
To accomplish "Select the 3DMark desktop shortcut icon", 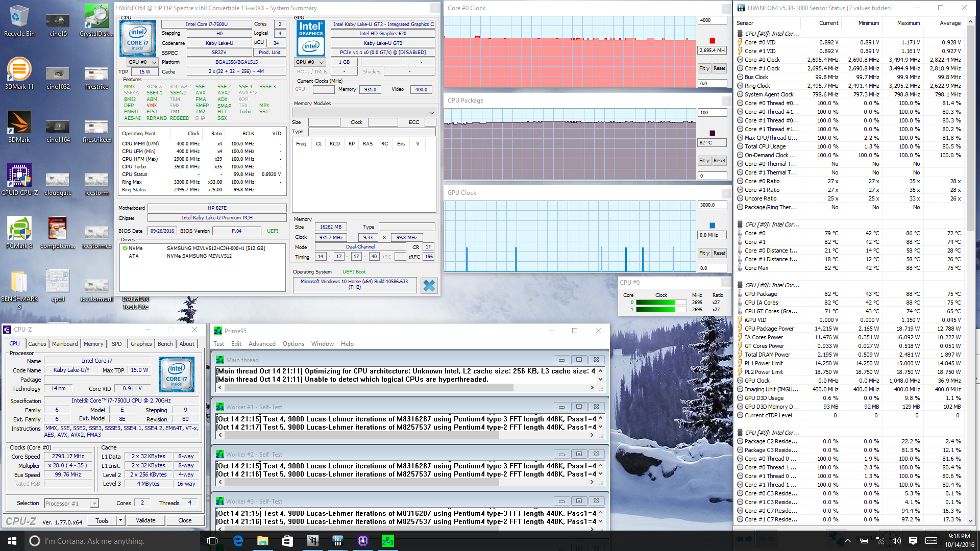I will coord(19,127).
